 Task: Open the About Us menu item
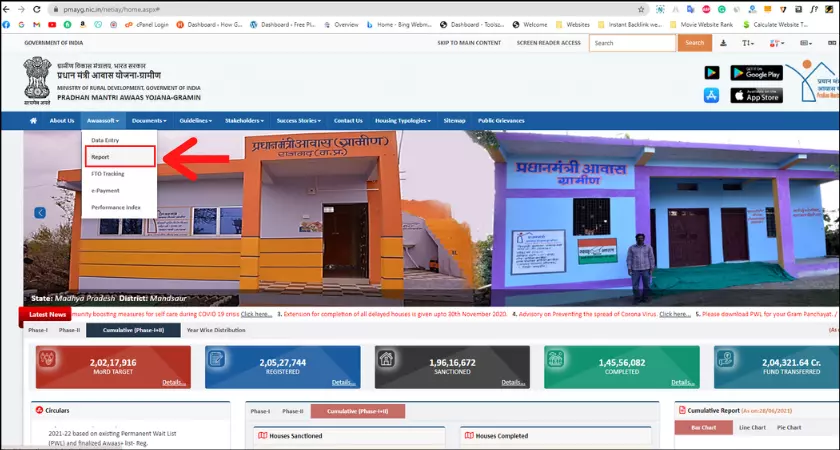point(62,121)
